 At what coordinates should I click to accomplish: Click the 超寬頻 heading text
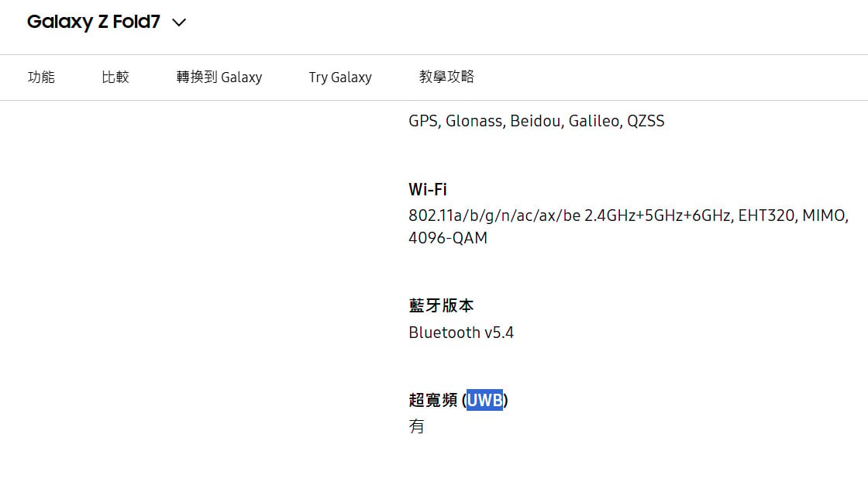(x=433, y=400)
